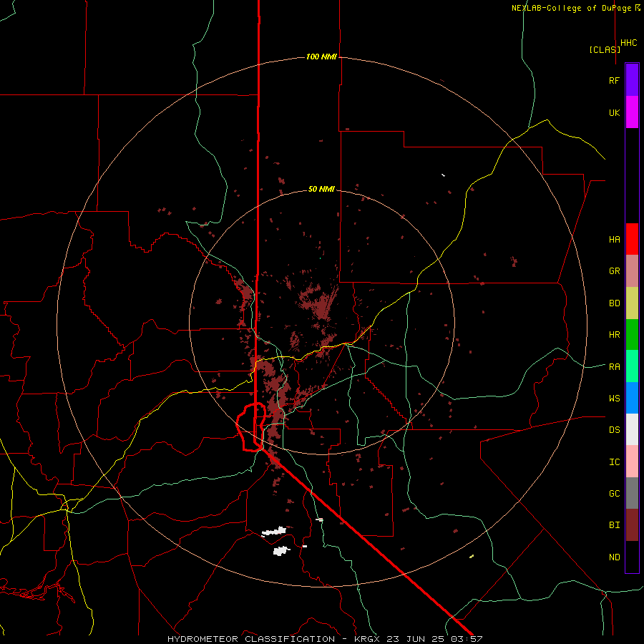The image size is (644, 644).
Task: Click the purple RF legend color swatch
Action: point(632,80)
